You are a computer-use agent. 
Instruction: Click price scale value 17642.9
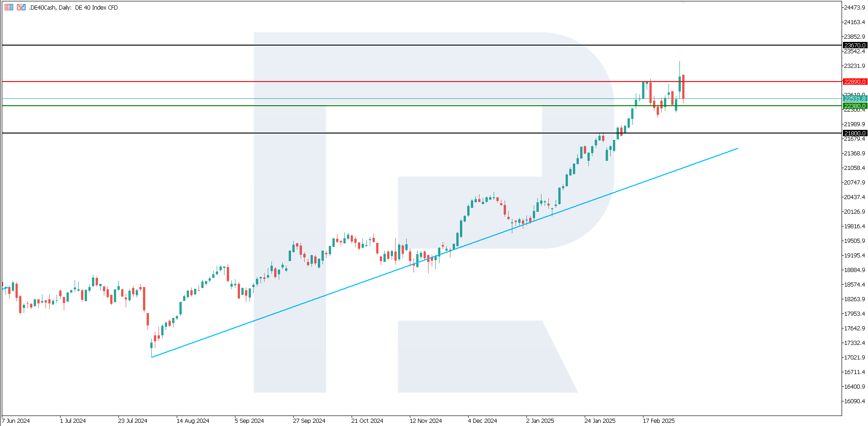point(854,328)
